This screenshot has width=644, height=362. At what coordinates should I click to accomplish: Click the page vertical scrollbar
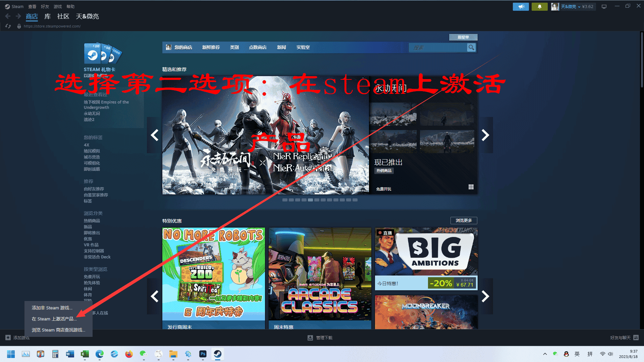pyautogui.click(x=642, y=60)
